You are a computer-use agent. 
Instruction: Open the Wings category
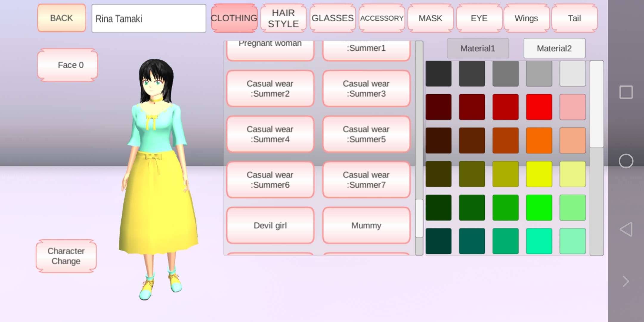pos(526,18)
